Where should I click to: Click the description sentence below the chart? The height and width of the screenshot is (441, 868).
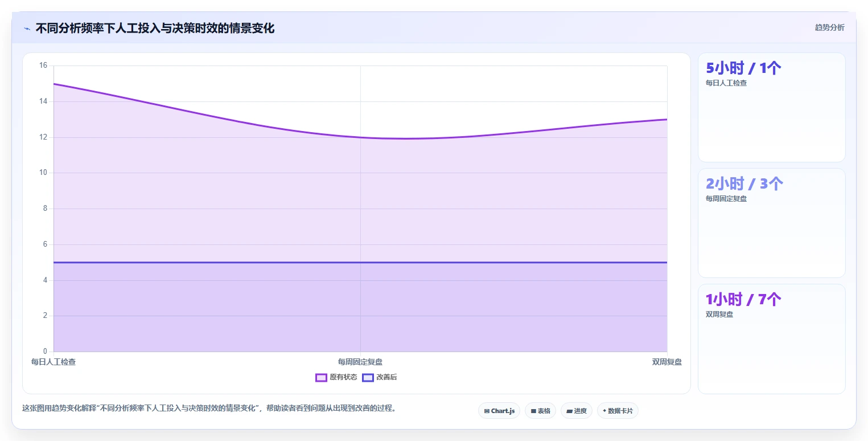click(209, 409)
